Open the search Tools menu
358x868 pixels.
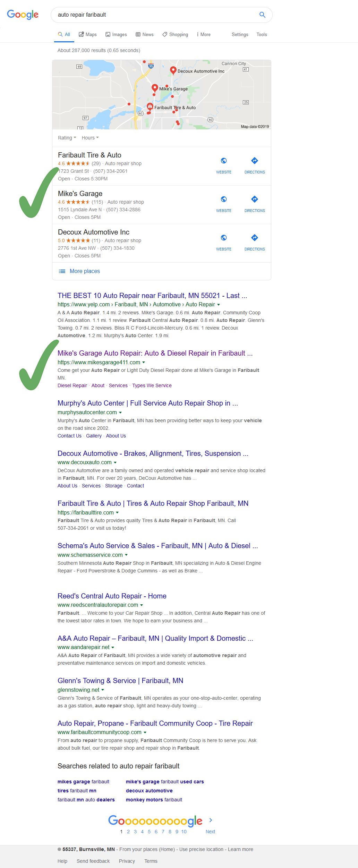click(262, 34)
